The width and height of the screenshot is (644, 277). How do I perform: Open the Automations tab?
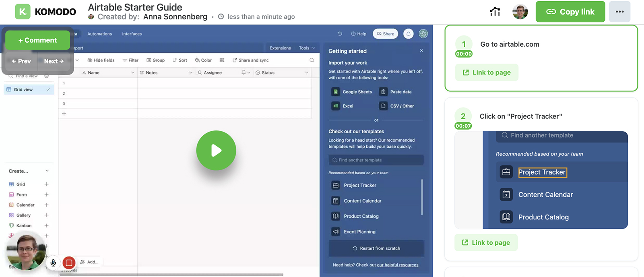pyautogui.click(x=100, y=34)
